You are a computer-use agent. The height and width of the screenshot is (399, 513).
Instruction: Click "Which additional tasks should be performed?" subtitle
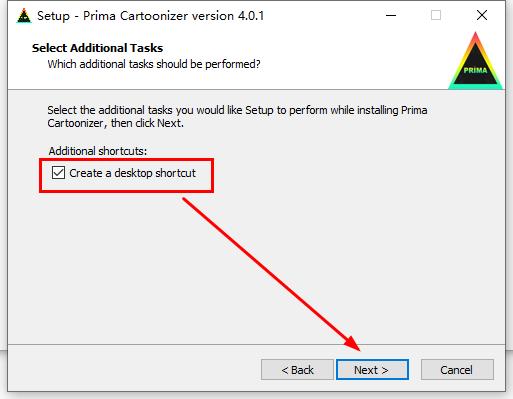coord(154,64)
